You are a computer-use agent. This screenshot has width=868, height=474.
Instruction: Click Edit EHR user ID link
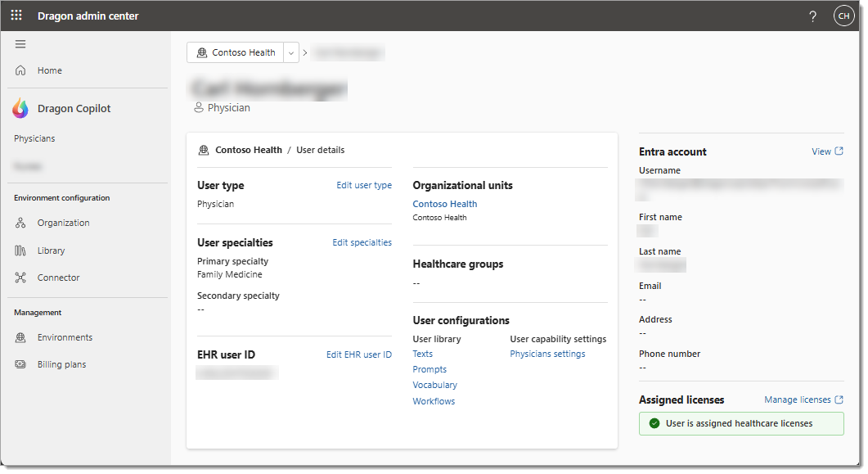pos(358,354)
